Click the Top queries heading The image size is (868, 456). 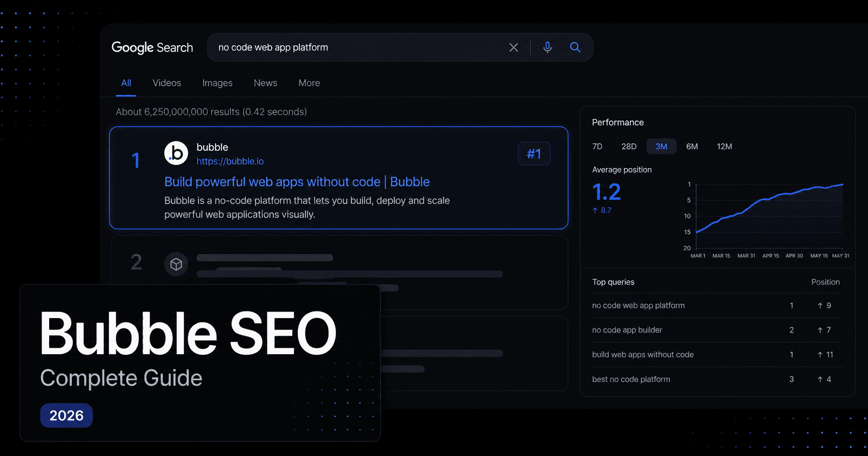(613, 282)
